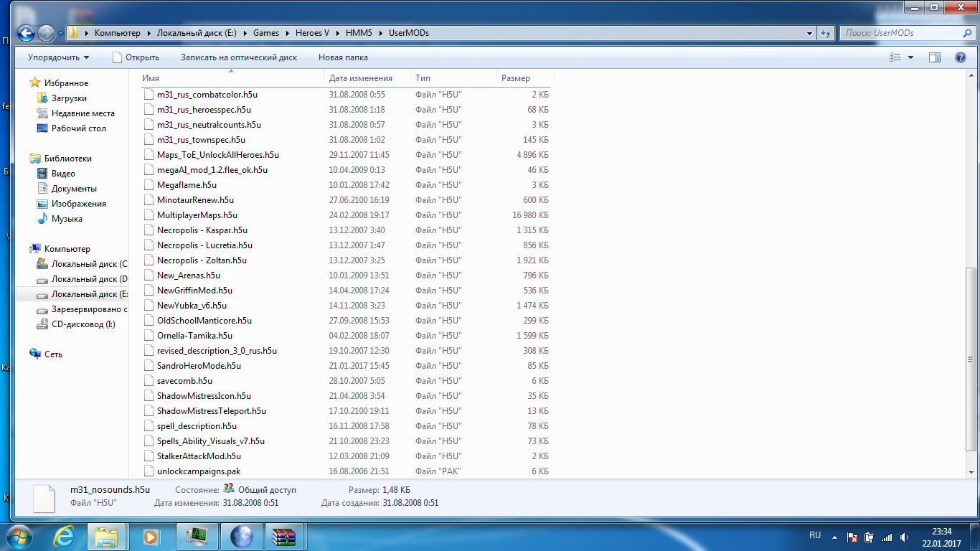Select Недавние места in favorites
Screen dimensions: 980x551
(x=83, y=113)
